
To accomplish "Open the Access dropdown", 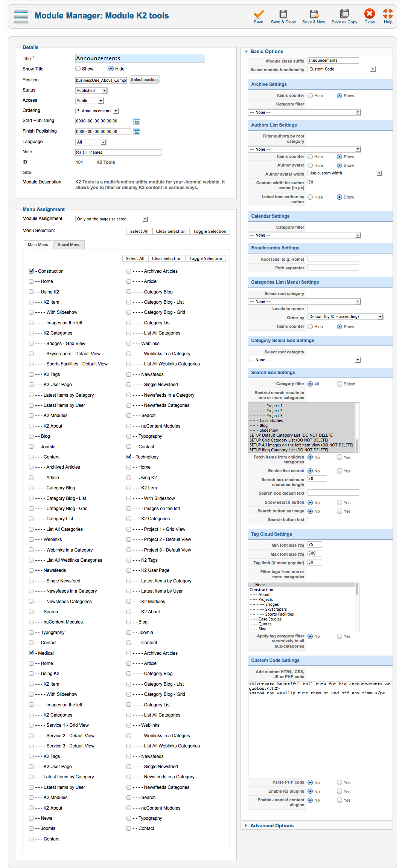I will [x=90, y=101].
